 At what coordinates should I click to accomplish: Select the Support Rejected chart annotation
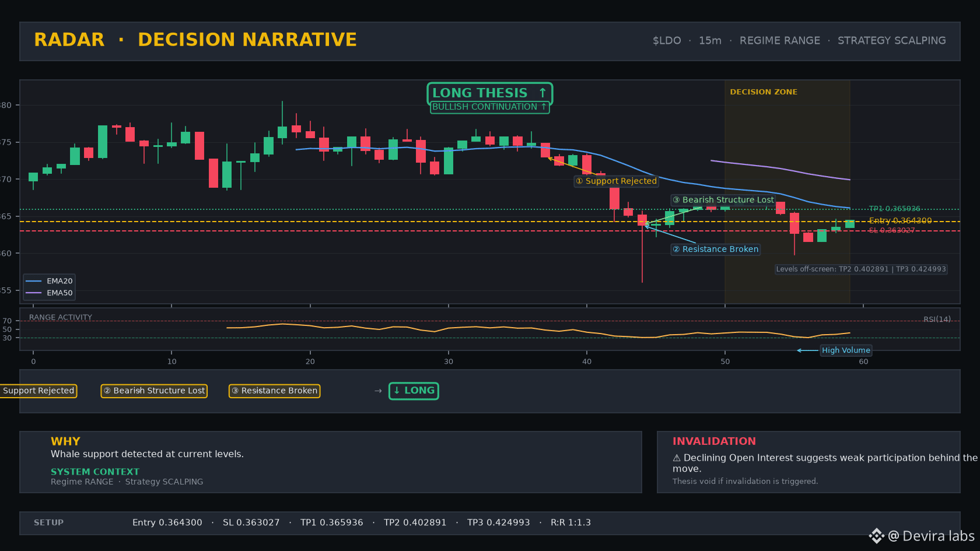point(616,181)
